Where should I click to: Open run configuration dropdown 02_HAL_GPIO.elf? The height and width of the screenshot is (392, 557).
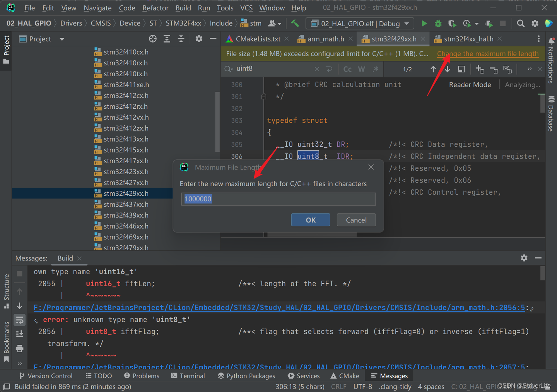pos(360,24)
